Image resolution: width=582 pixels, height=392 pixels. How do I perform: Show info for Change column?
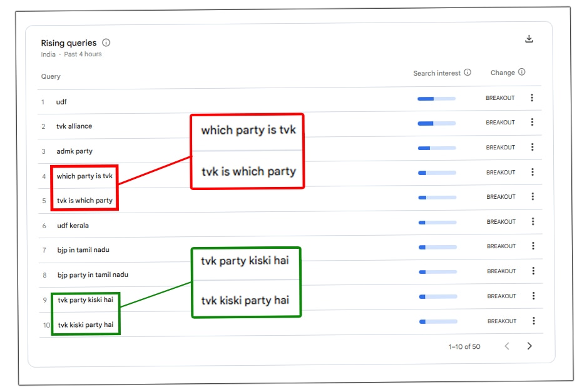pos(521,72)
